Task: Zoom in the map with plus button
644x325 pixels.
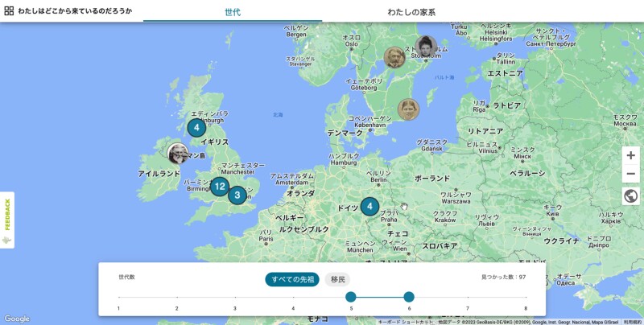Action: (x=631, y=155)
